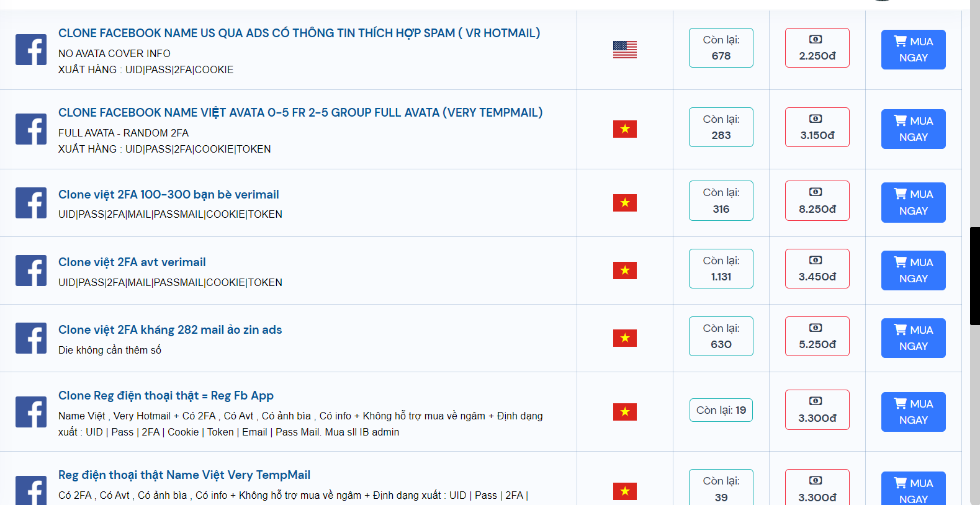Click the 3.150đ price box
Screen dimensions: 980x505
817,127
